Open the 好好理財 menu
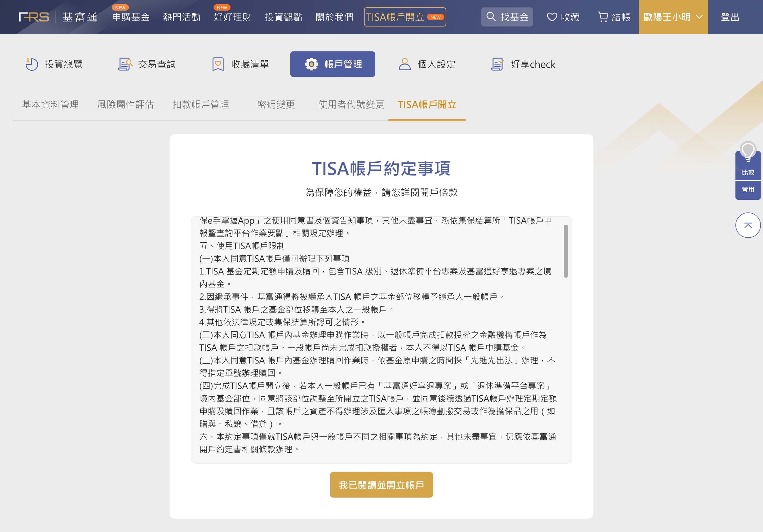 233,17
